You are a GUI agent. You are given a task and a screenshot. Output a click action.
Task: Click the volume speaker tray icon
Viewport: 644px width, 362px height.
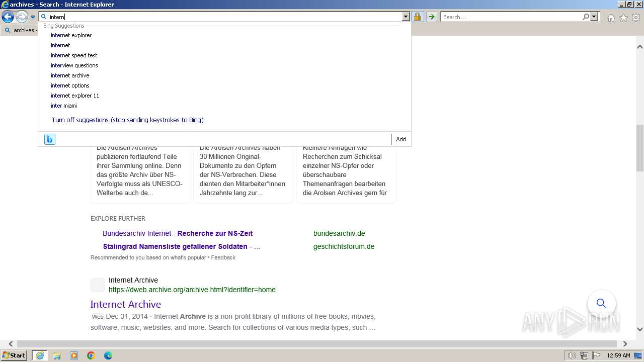(x=572, y=355)
